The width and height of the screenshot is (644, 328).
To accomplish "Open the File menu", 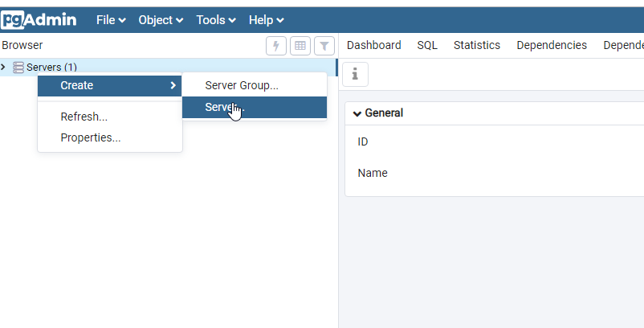I will pyautogui.click(x=111, y=20).
